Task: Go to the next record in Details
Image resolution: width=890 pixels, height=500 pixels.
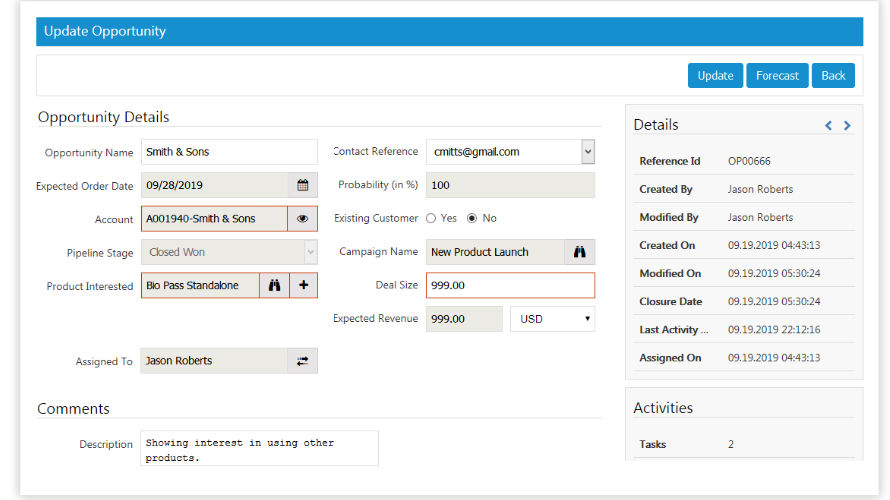Action: (x=847, y=126)
